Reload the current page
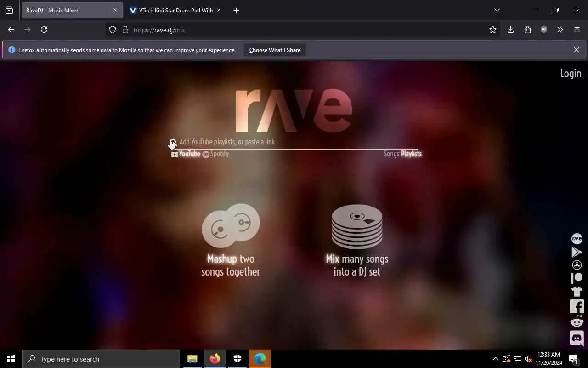This screenshot has height=368, width=588. [44, 29]
